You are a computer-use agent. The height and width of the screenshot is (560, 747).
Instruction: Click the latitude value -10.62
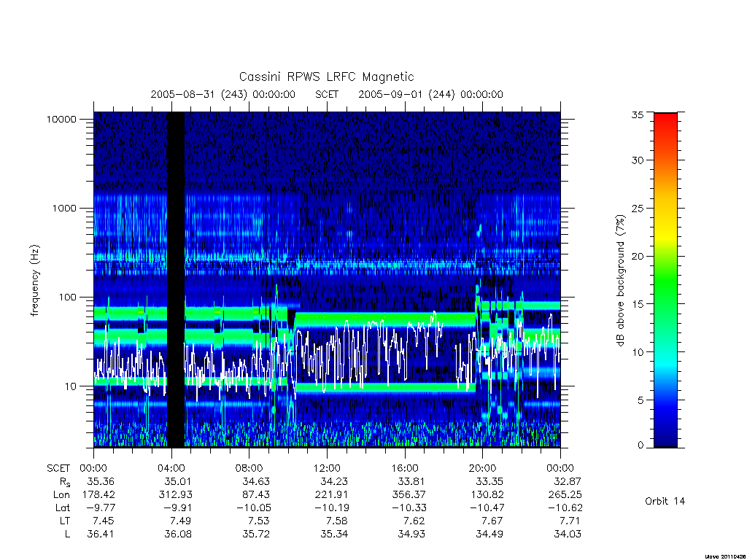[x=565, y=508]
